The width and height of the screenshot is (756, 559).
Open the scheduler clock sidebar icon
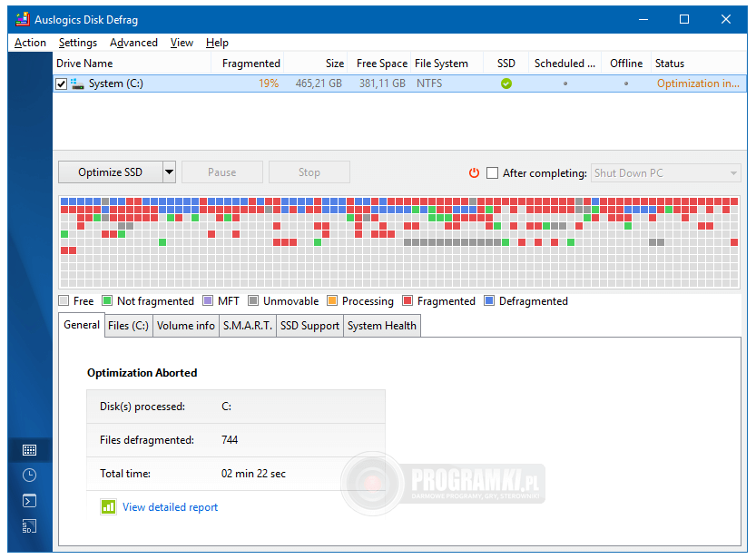click(29, 476)
